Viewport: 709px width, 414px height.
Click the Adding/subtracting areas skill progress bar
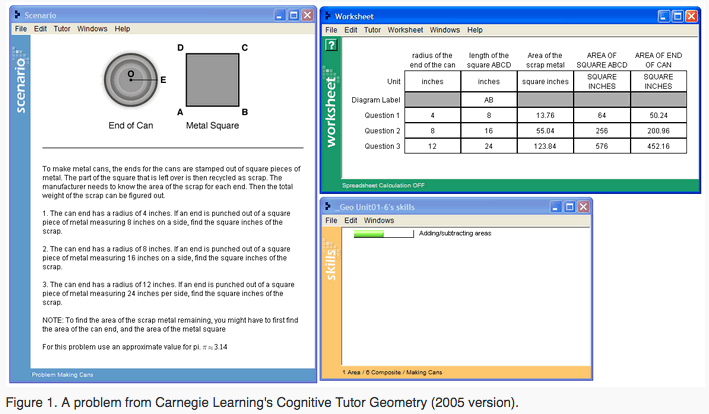point(383,234)
